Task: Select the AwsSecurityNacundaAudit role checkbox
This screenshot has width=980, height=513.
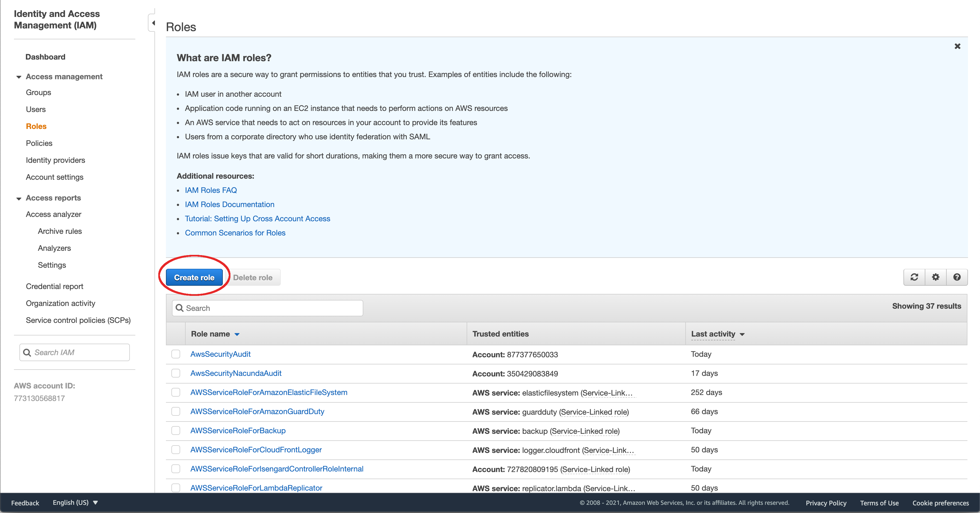Action: tap(176, 373)
